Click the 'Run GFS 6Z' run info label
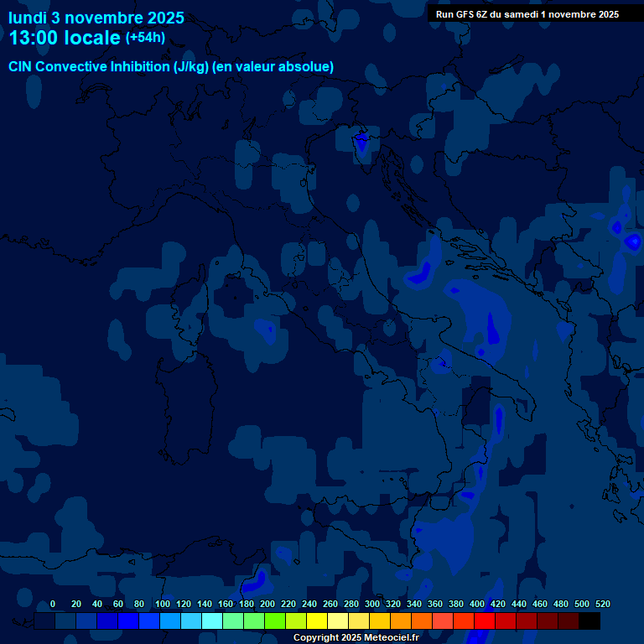Screen dimensions: 644x644 (x=527, y=14)
